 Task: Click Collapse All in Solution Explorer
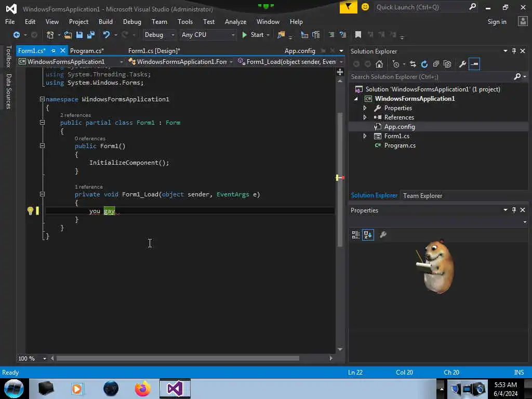(436, 64)
